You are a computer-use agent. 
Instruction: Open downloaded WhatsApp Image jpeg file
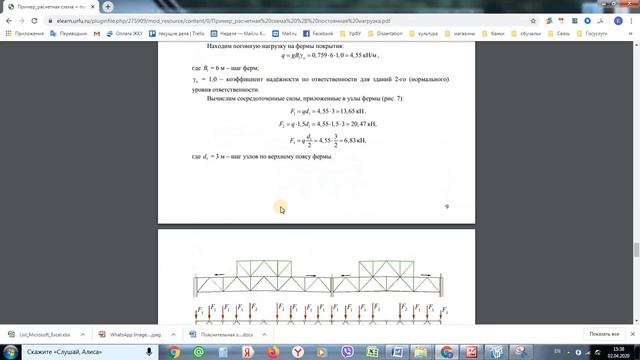131,334
